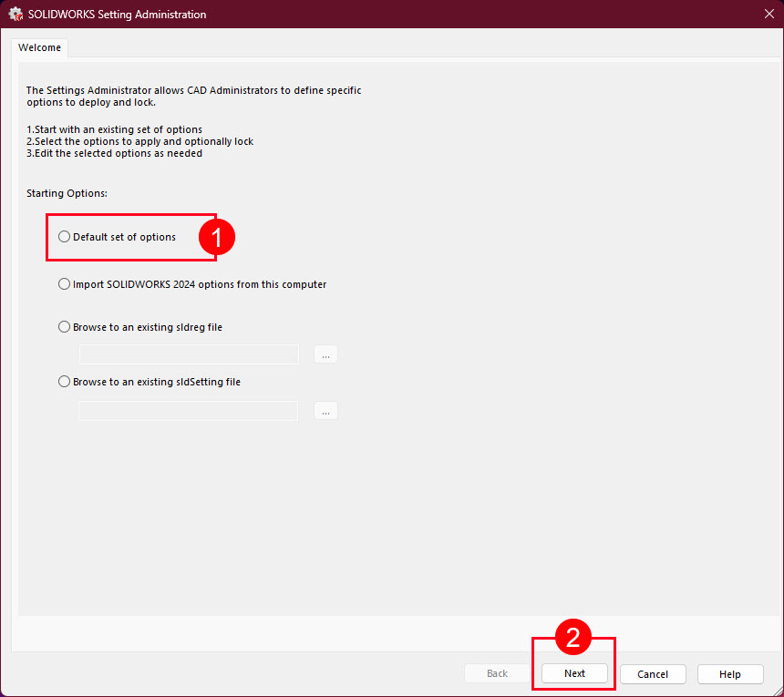Click the text '1.Start with an existing set of options'

tap(115, 129)
